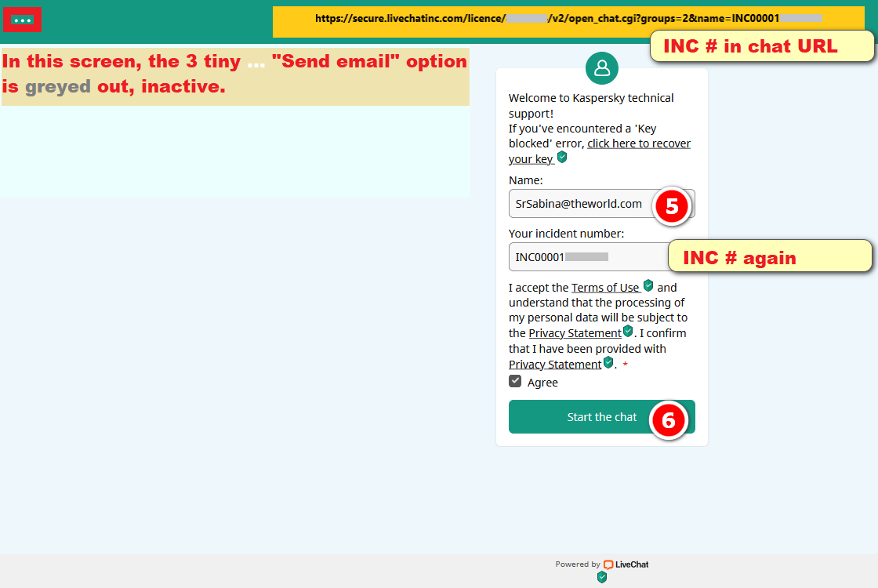Click the livechatinc URL in the yellow bar
878x588 pixels.
pyautogui.click(x=568, y=19)
